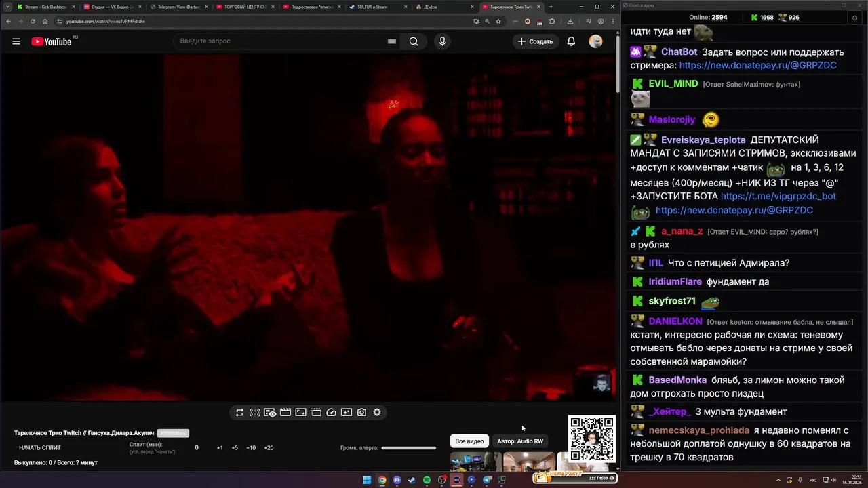868x488 pixels.
Task: Open the tab search dropdown arrow
Action: click(x=6, y=7)
